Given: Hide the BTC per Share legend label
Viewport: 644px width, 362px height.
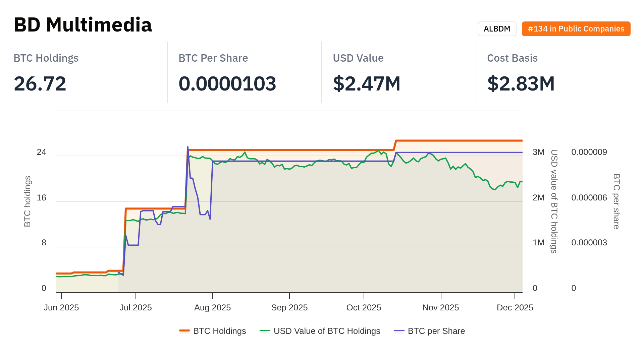Looking at the screenshot, I should click(436, 331).
